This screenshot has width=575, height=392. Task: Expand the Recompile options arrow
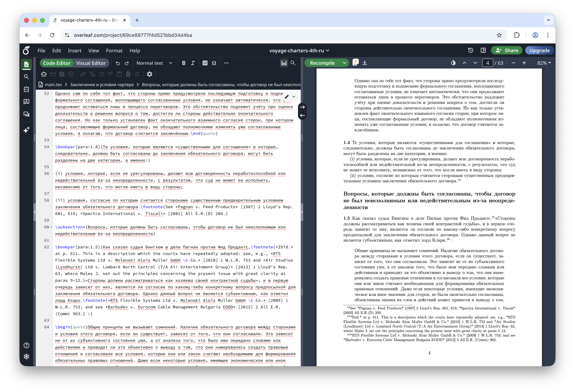[344, 63]
